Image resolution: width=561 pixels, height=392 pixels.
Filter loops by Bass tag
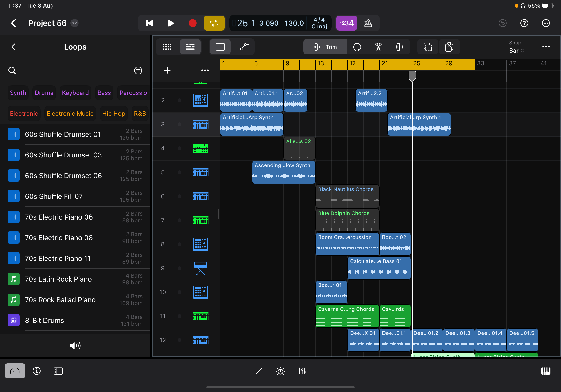104,93
